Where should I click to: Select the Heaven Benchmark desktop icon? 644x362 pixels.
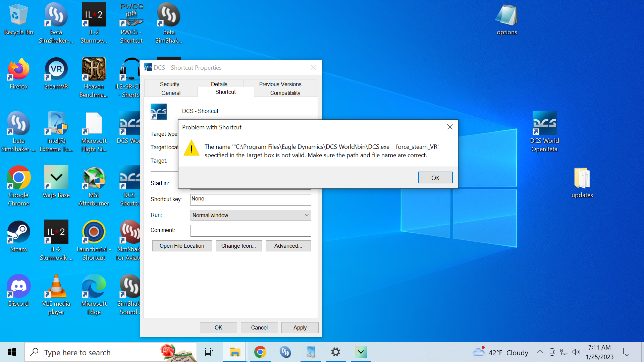(94, 78)
